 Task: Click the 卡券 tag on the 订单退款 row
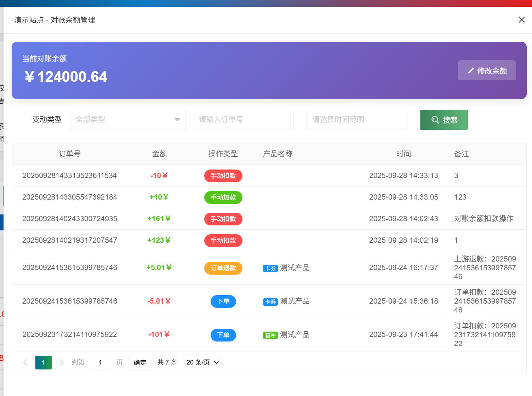(270, 268)
